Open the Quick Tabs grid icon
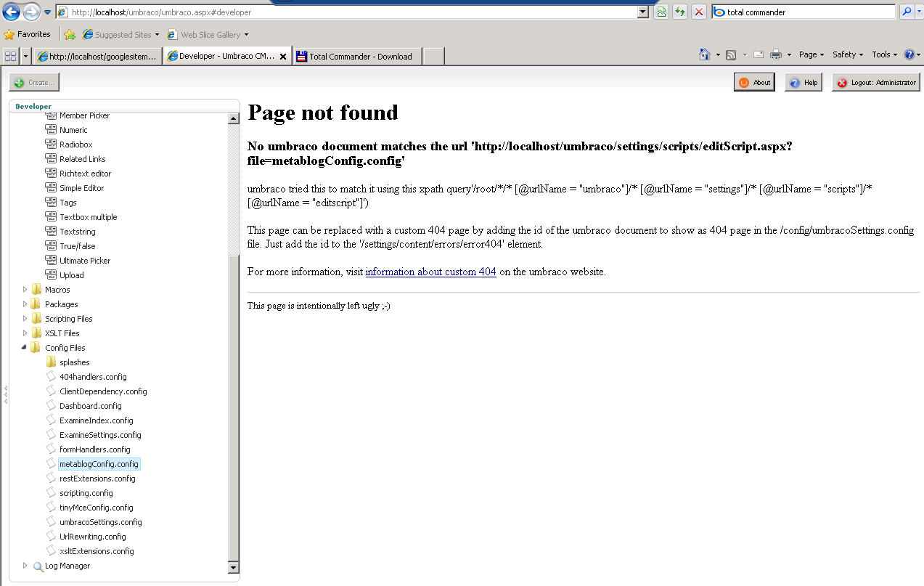Viewport: 924px width, 586px height. click(10, 56)
